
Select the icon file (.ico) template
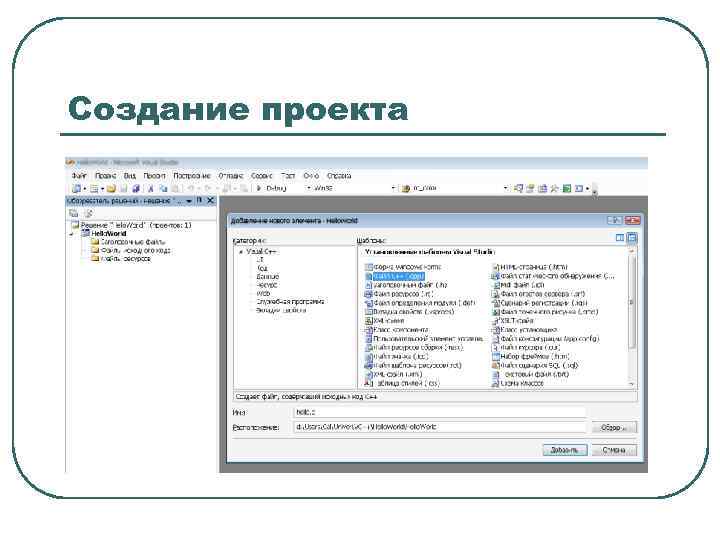pyautogui.click(x=396, y=357)
